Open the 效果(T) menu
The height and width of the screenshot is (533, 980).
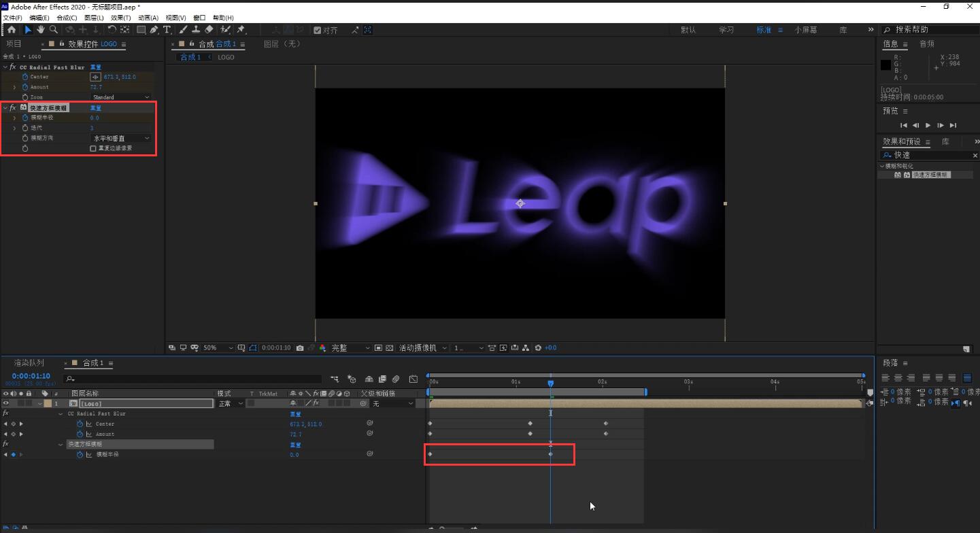pyautogui.click(x=121, y=18)
